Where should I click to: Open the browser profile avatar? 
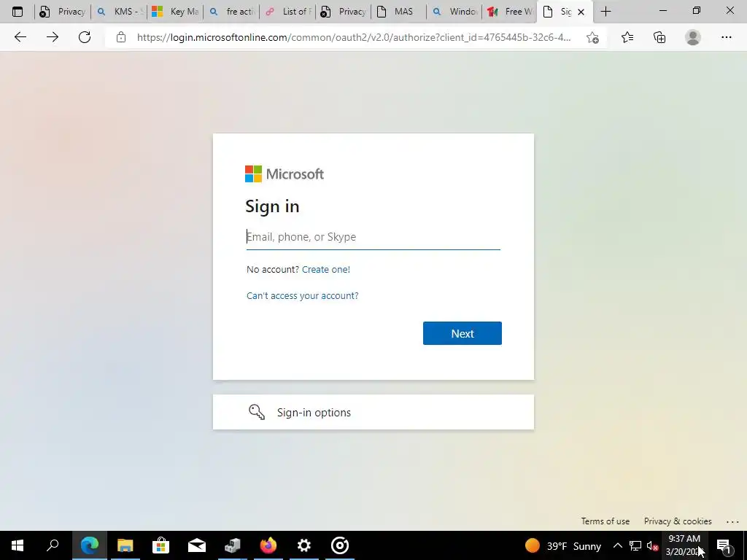[693, 37]
